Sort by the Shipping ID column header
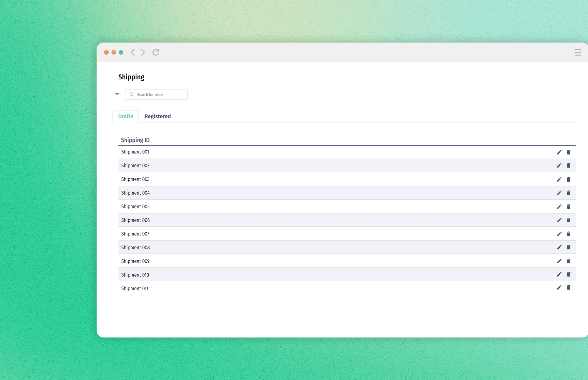This screenshot has width=588, height=380. (135, 140)
